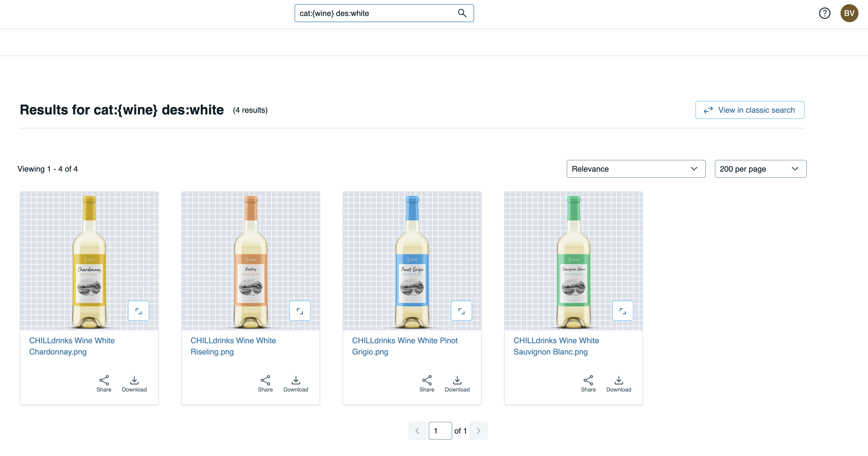Open the Relevance sort dropdown
Viewport: 868px width, 456px height.
click(x=636, y=169)
